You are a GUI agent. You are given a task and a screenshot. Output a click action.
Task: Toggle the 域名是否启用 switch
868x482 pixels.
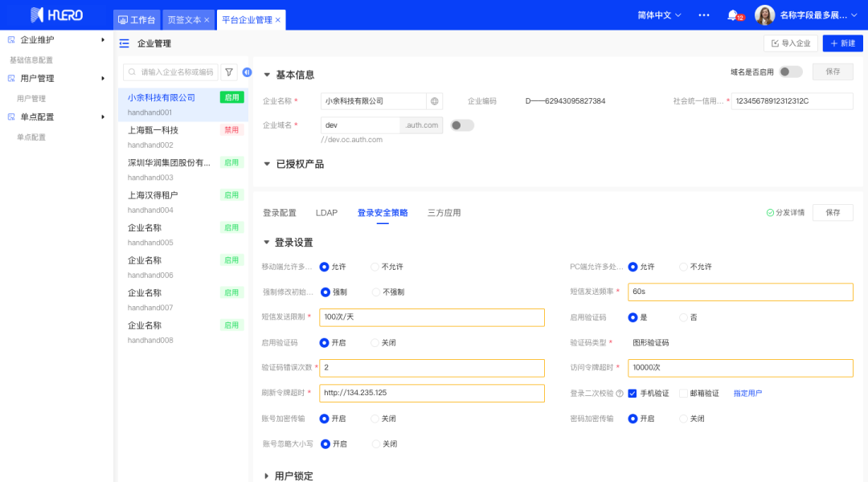click(x=790, y=71)
